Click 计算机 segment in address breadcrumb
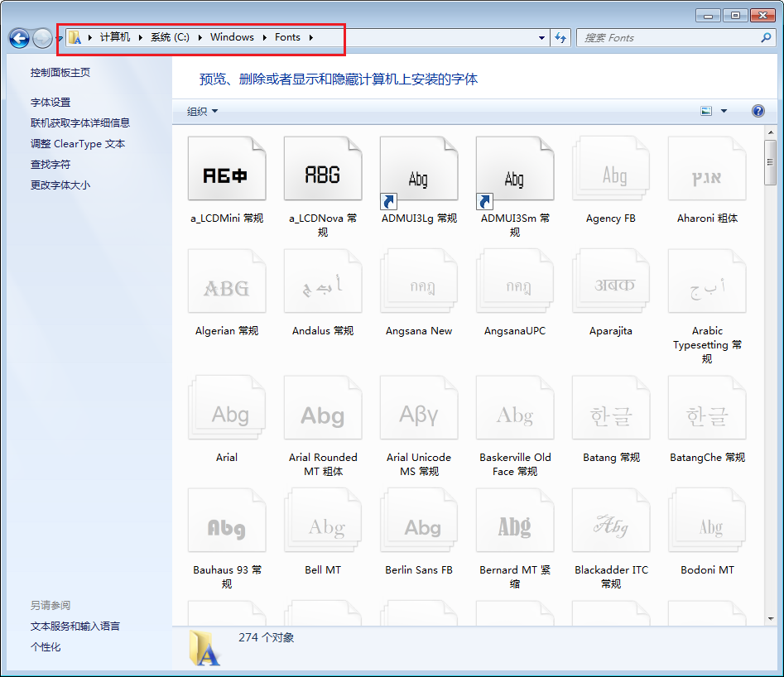 [x=115, y=37]
